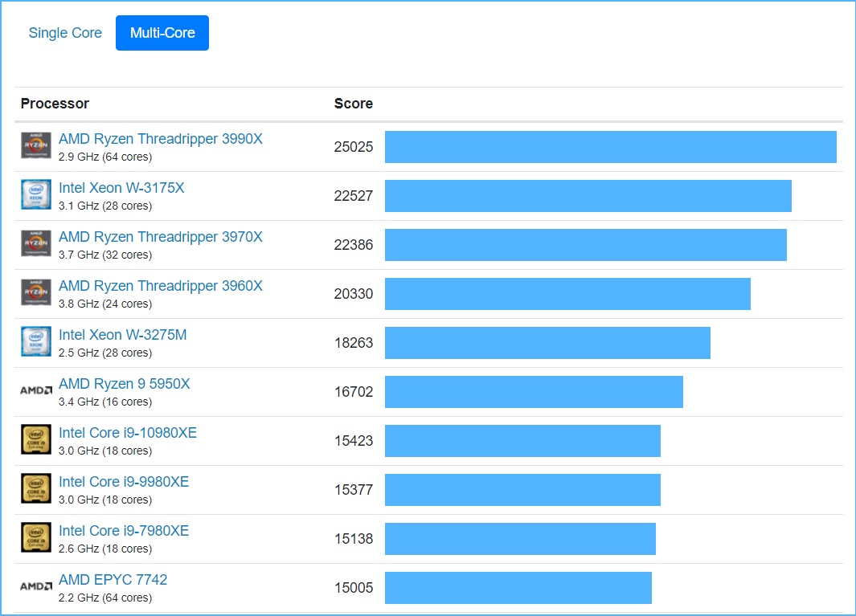Click the Threadripper 3960X Ryzen logo icon
856x616 pixels.
click(36, 292)
